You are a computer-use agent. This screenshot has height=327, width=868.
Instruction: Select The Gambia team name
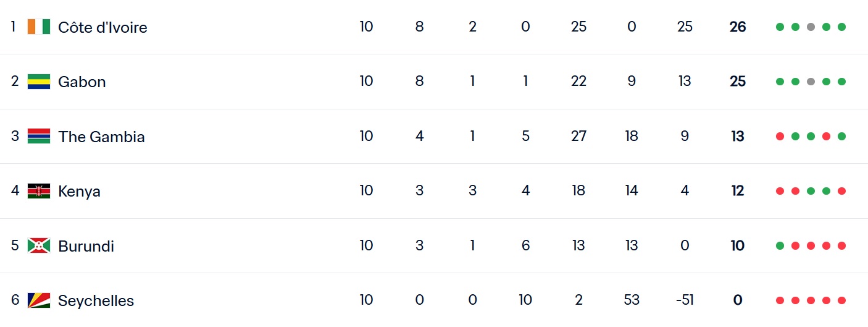[x=101, y=137]
